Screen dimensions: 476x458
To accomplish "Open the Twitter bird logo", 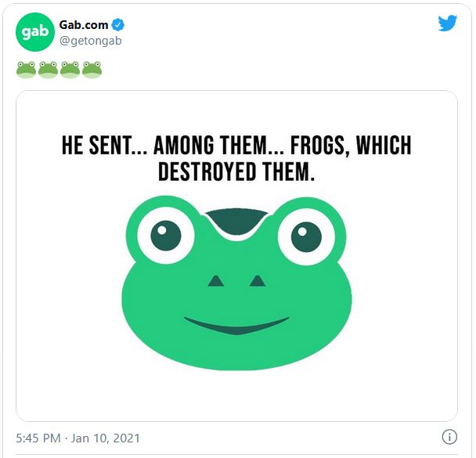I will click(x=448, y=23).
